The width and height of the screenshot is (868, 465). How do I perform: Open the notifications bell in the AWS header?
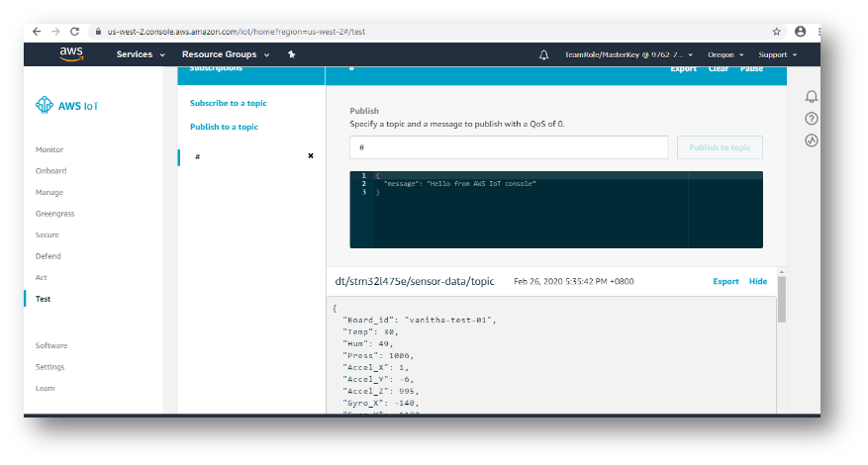click(543, 54)
